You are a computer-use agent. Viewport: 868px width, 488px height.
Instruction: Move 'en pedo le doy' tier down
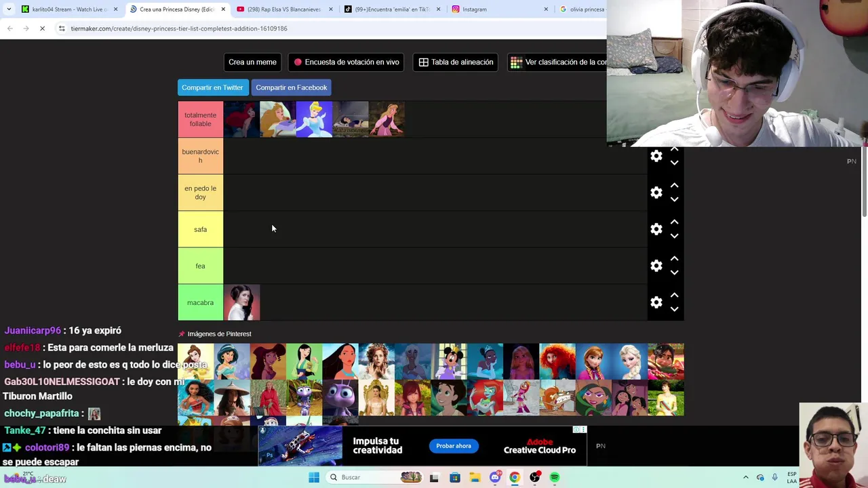[x=674, y=200]
